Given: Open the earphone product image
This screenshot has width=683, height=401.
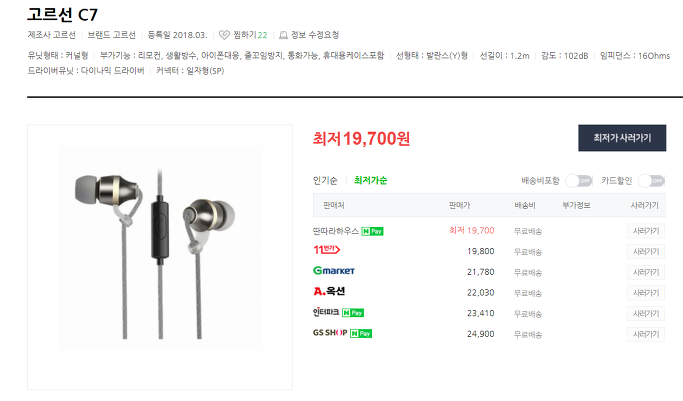Looking at the screenshot, I should 160,257.
